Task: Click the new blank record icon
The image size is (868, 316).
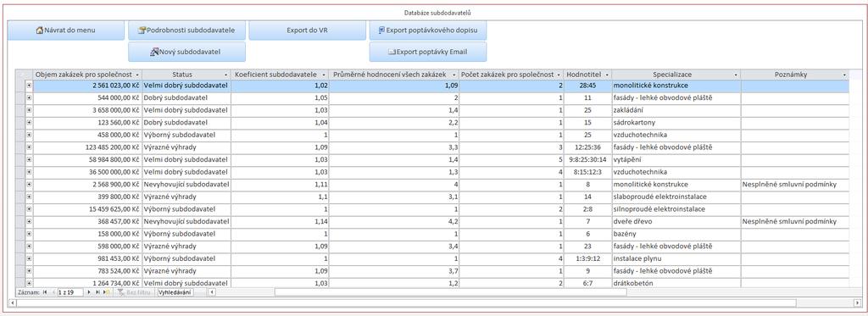Action: 106,291
